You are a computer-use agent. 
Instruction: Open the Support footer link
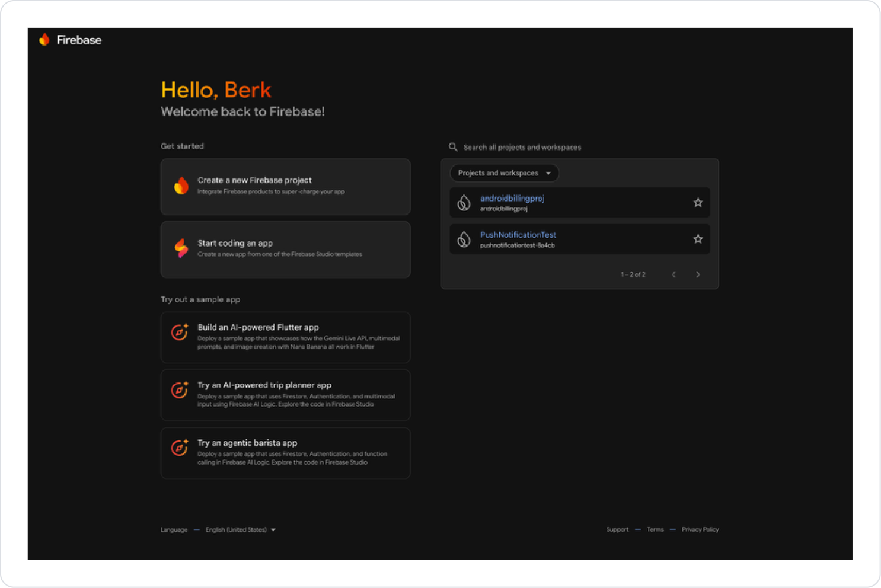pyautogui.click(x=617, y=529)
